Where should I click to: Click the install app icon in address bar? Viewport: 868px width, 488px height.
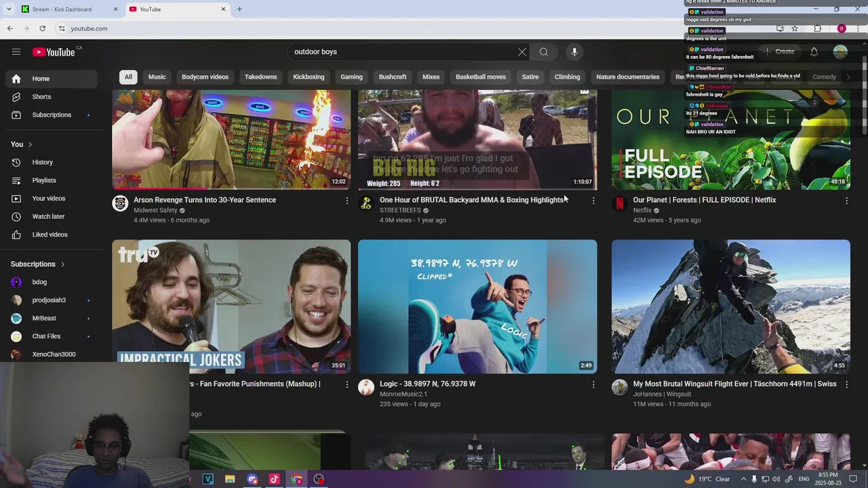780,28
